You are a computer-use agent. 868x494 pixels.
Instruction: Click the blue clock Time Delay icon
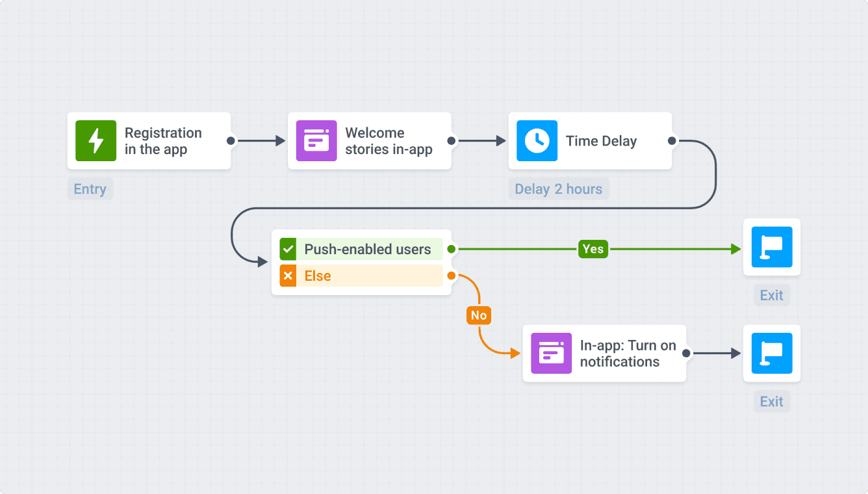click(x=537, y=141)
